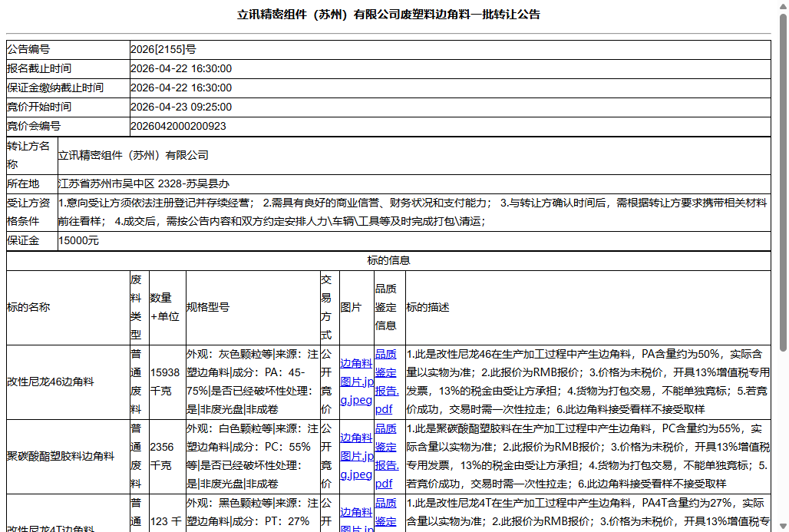Click the announcement title heading

tap(388, 15)
